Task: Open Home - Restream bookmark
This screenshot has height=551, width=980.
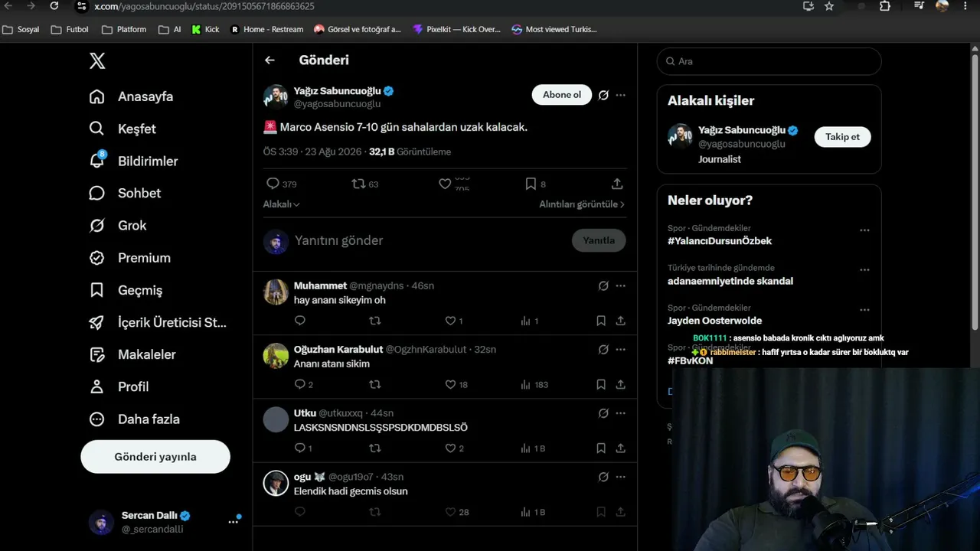Action: [x=267, y=29]
